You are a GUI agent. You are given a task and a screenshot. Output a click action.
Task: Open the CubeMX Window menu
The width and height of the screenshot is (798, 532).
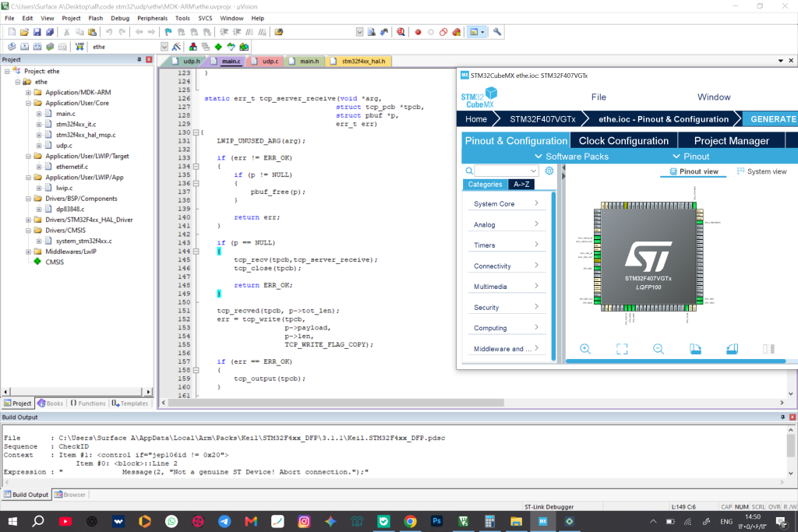click(x=714, y=97)
